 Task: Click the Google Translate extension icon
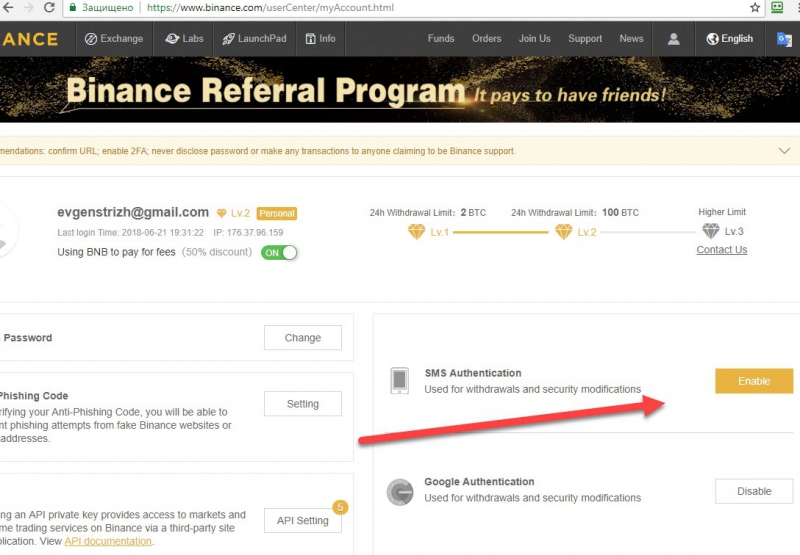(x=784, y=39)
